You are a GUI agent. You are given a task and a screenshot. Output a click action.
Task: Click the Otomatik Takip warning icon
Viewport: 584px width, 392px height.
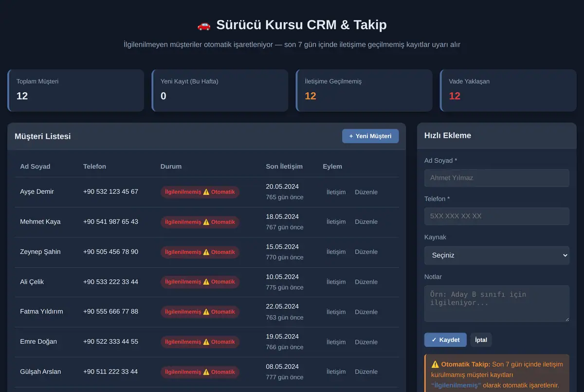(435, 364)
